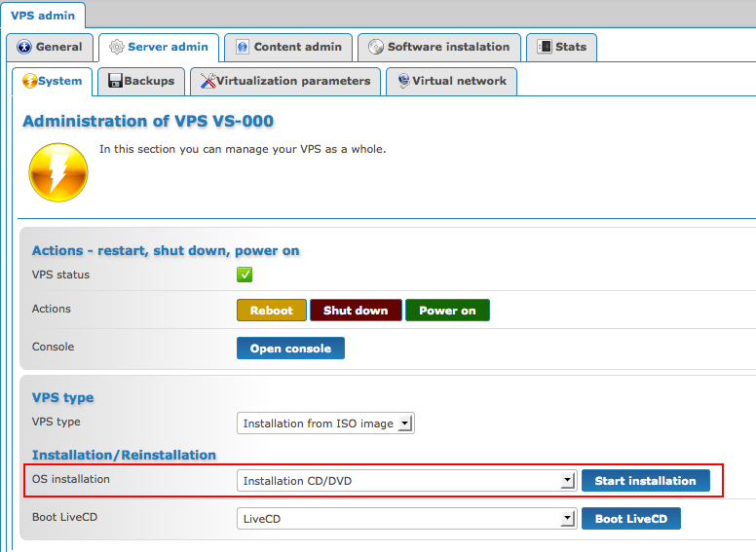Click the Open console button

coord(290,349)
